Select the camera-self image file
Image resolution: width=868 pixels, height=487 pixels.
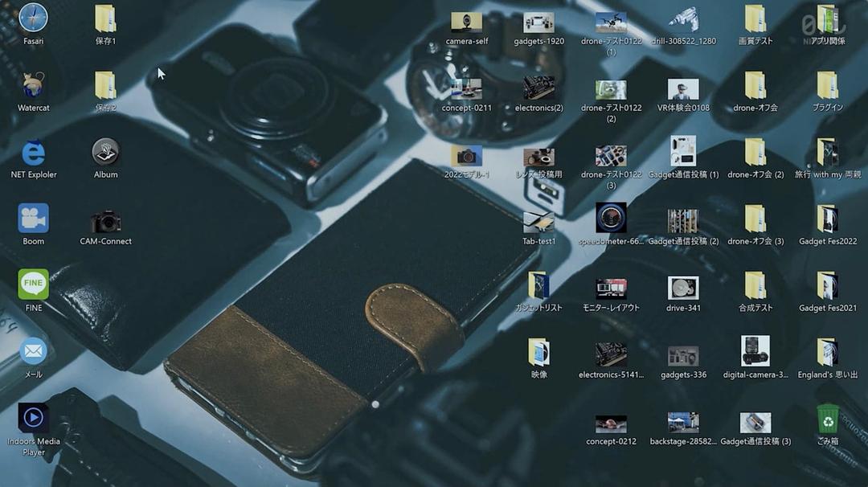pos(466,22)
